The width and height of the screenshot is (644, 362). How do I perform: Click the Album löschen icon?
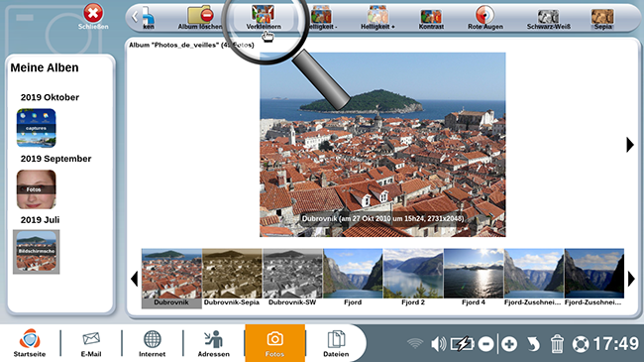click(200, 17)
